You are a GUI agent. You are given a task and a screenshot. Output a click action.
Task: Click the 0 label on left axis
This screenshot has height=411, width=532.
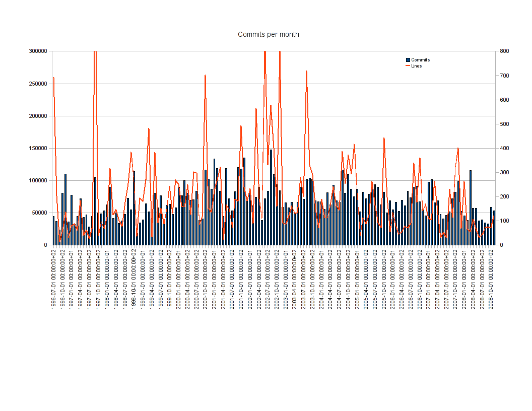pos(45,245)
